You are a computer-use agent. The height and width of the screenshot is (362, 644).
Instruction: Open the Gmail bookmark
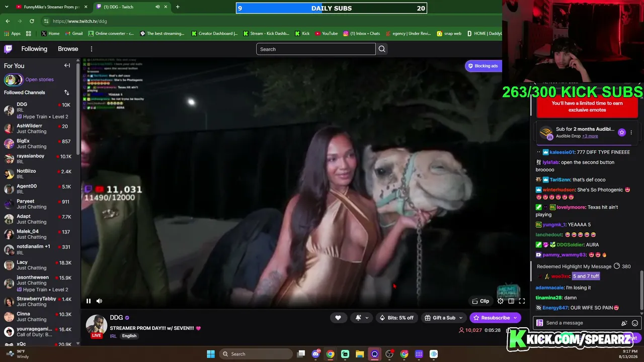point(73,34)
